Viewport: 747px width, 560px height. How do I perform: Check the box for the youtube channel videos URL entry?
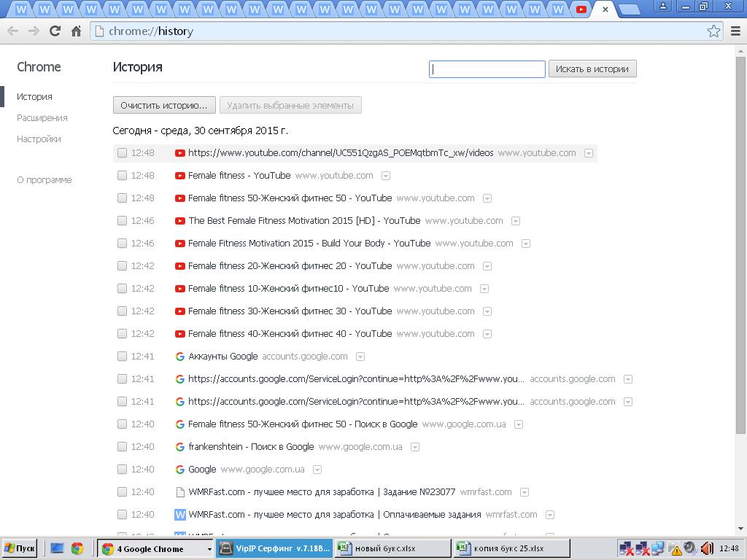123,153
